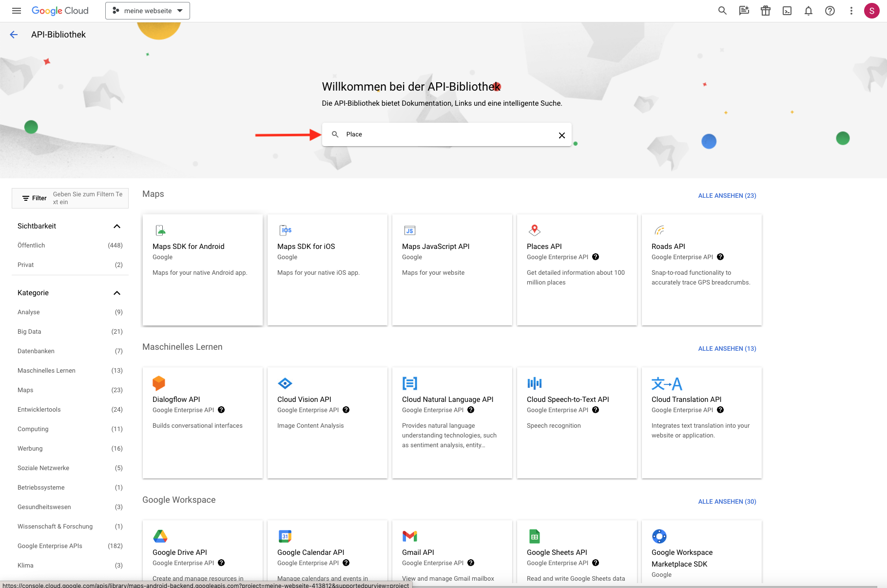887x588 pixels.
Task: Collapse the Kategorie section
Action: [x=117, y=293]
